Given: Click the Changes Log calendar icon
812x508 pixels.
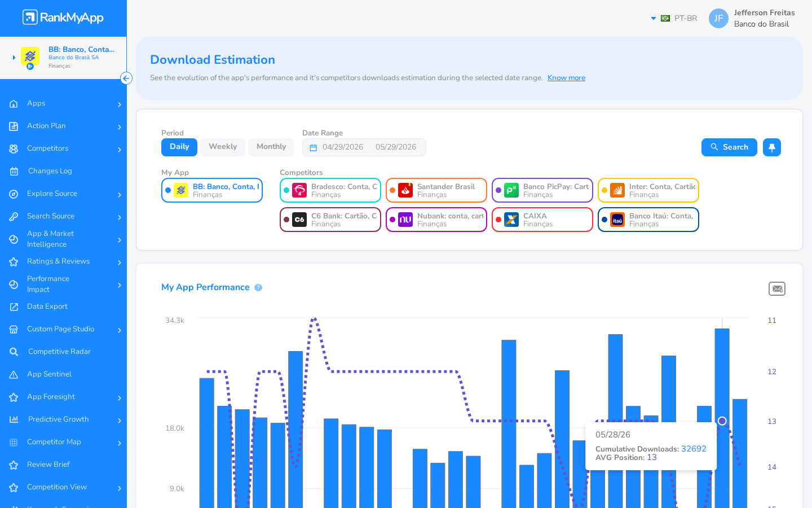Looking at the screenshot, I should click(14, 172).
